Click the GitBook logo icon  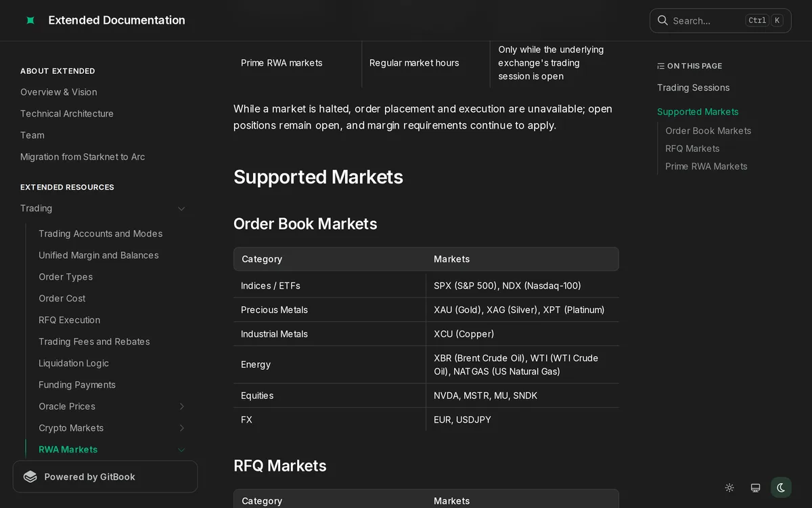[x=30, y=477]
